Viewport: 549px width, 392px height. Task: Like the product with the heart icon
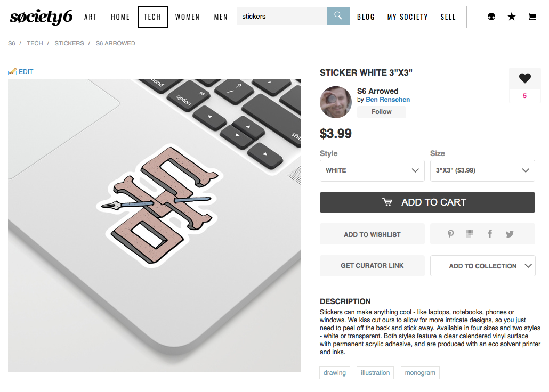524,78
